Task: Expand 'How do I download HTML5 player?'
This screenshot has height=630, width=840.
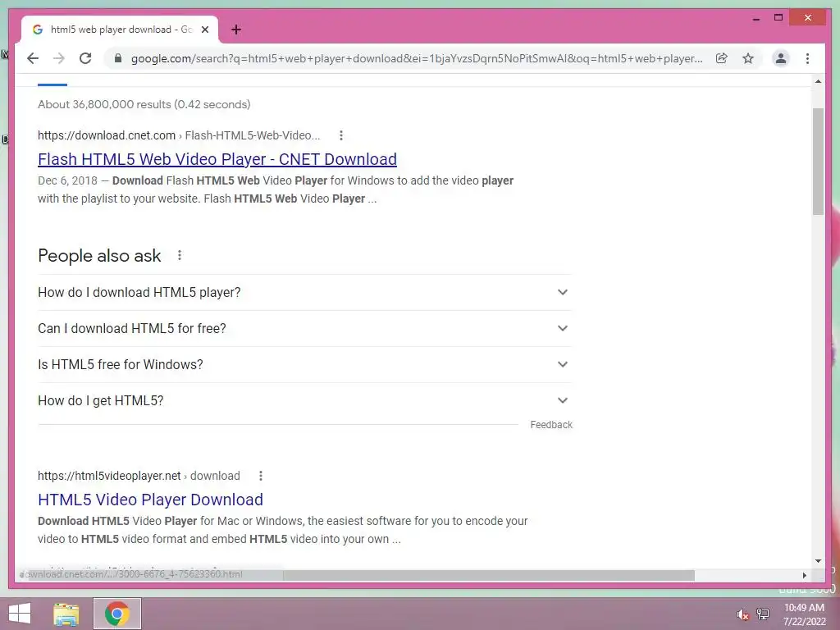Action: pyautogui.click(x=304, y=293)
